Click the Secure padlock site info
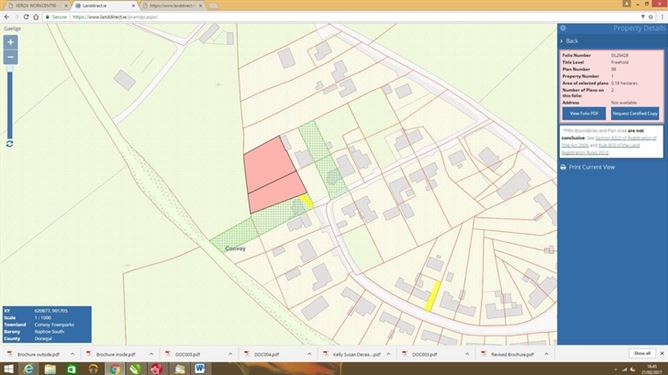 tap(56, 17)
